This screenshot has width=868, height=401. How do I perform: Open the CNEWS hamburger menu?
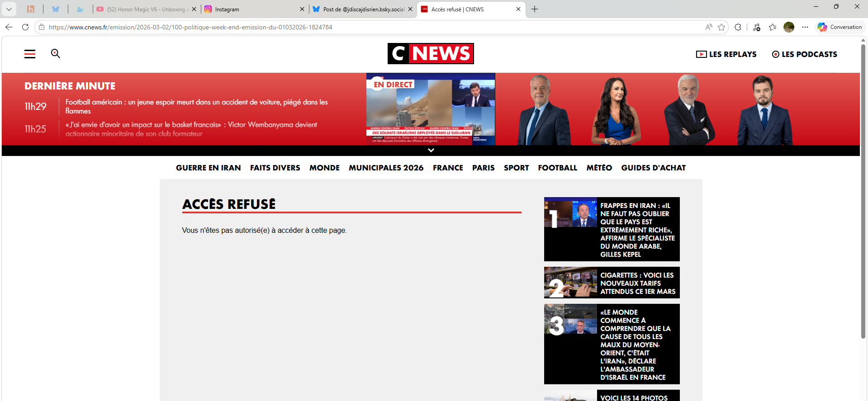click(x=30, y=54)
